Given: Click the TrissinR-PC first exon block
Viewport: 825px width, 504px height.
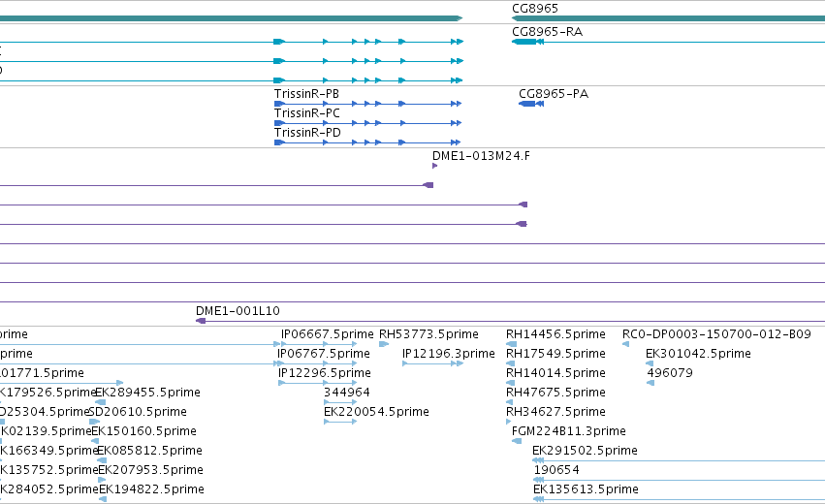Looking at the screenshot, I should 279,123.
